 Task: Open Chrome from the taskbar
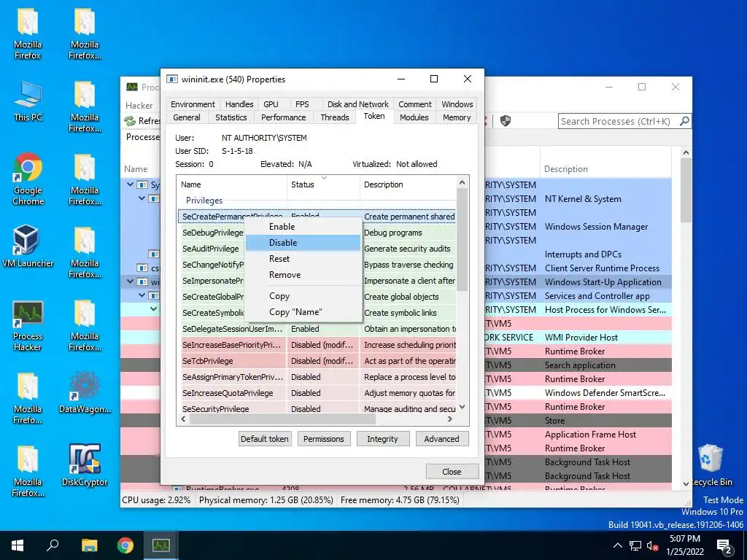tap(125, 545)
